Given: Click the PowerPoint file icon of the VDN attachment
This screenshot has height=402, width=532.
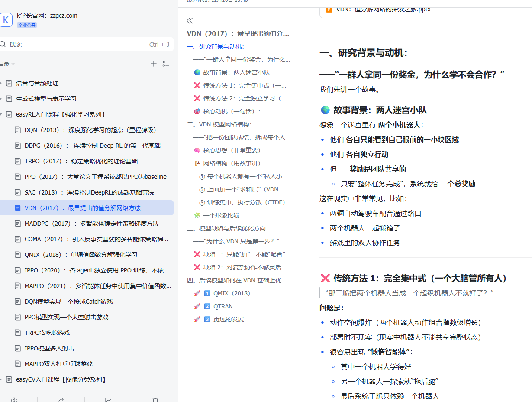Looking at the screenshot, I should tap(329, 9).
